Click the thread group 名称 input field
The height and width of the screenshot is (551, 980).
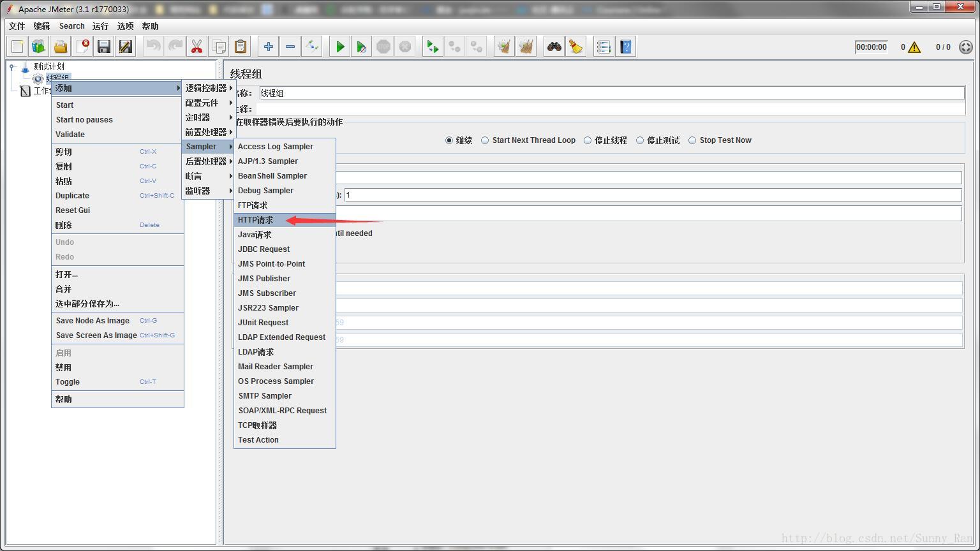click(x=611, y=93)
